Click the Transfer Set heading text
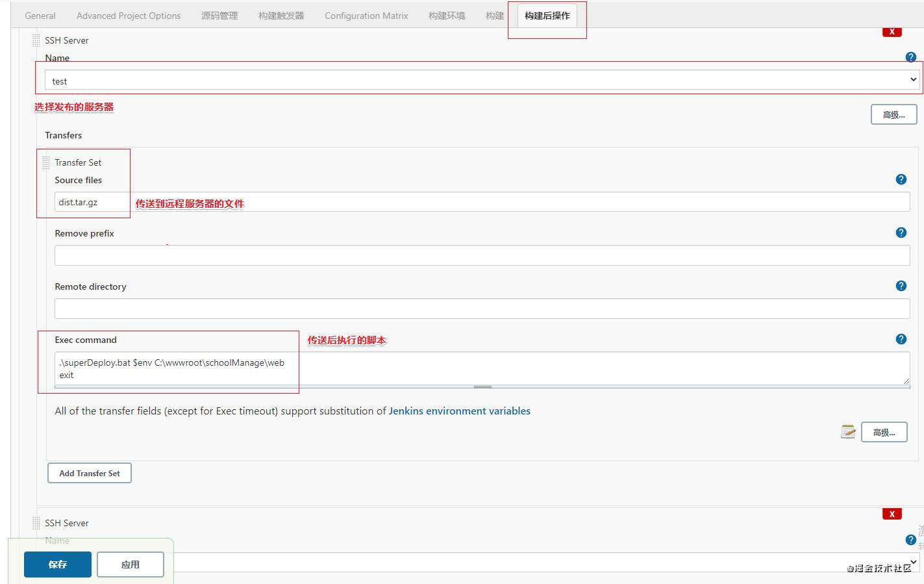Image resolution: width=924 pixels, height=584 pixels. click(78, 162)
